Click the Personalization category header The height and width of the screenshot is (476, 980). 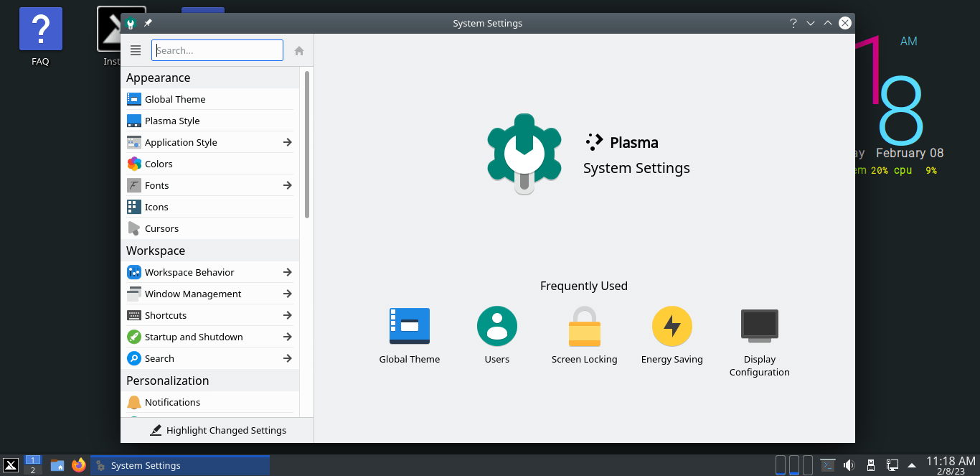[168, 381]
